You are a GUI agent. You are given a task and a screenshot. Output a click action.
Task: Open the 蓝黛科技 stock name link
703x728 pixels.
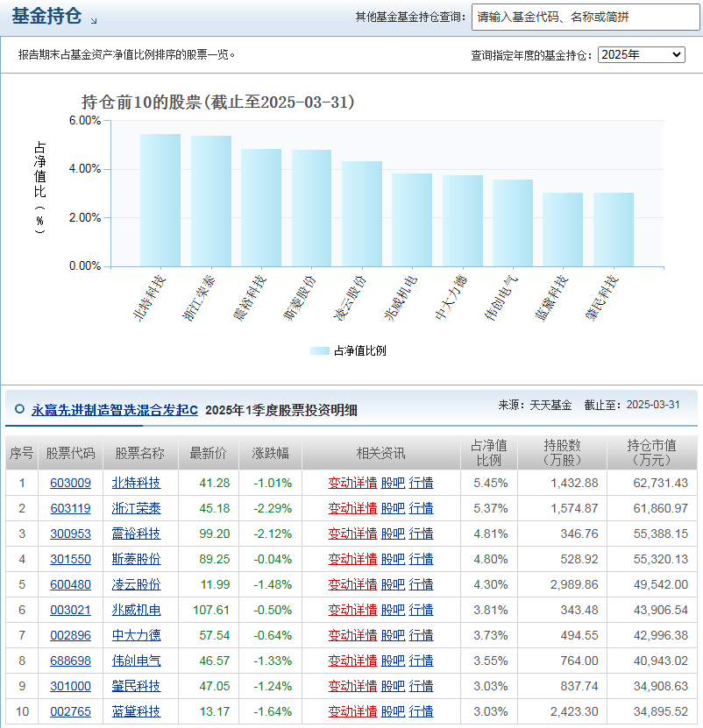136,711
